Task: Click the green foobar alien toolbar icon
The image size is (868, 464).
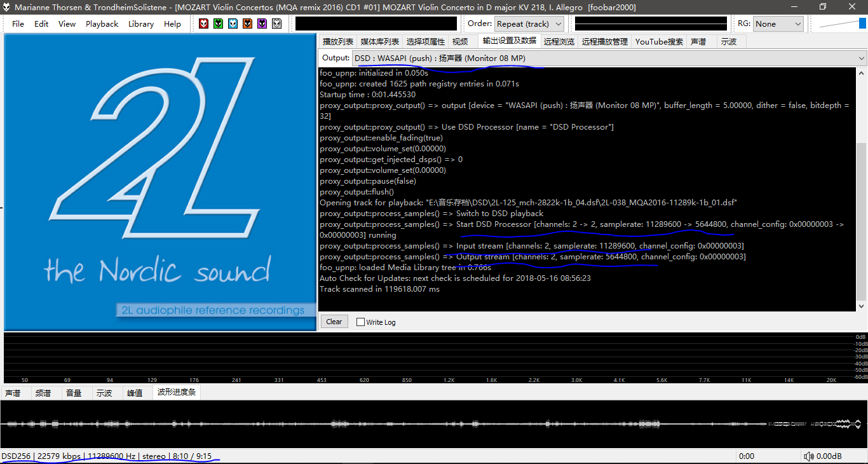Action: (x=218, y=24)
